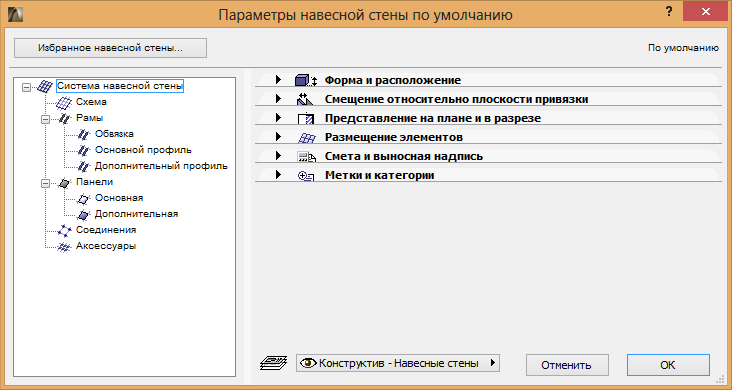The image size is (732, 390).
Task: Open the Конструктив - Навесные стены layer dropdown
Action: coord(398,363)
